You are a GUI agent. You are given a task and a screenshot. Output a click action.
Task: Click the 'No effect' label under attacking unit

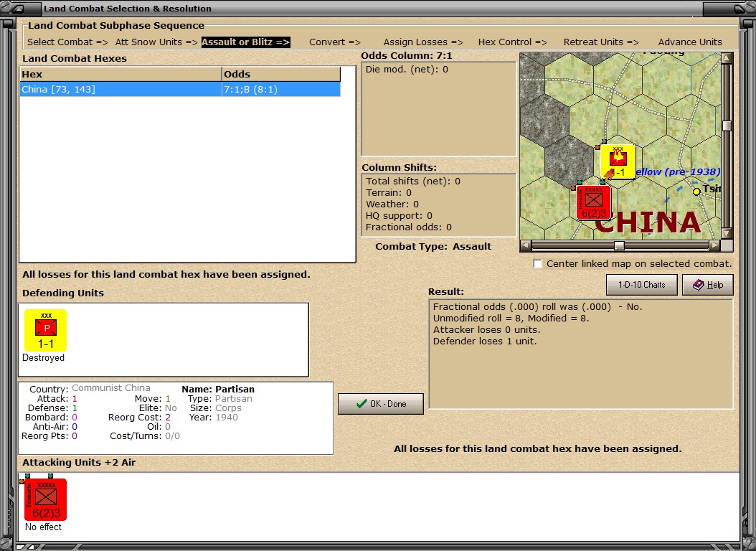pos(43,527)
